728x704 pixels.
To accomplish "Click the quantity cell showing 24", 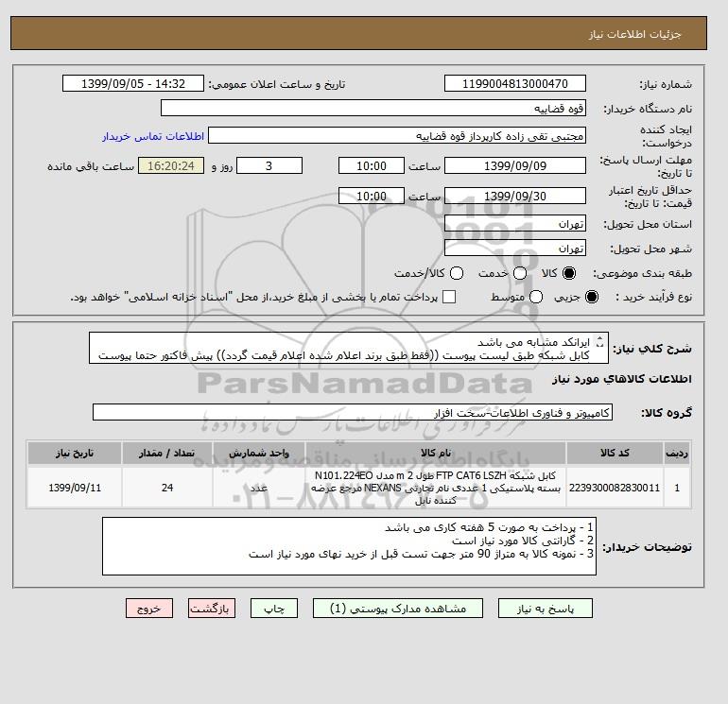I will (167, 488).
